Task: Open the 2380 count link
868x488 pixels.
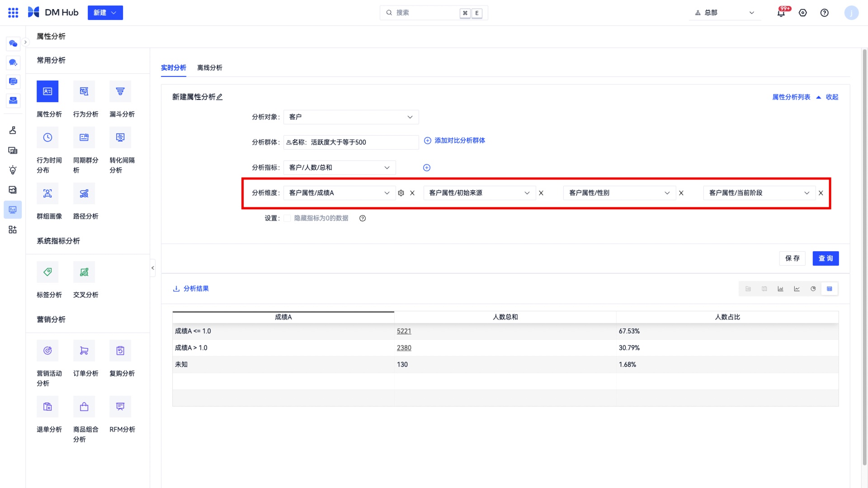Action: click(x=404, y=348)
